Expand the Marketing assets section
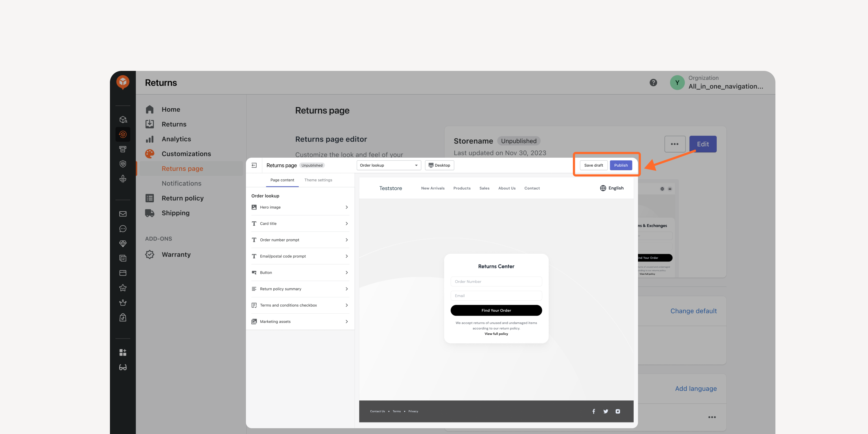This screenshot has width=868, height=434. [x=300, y=322]
